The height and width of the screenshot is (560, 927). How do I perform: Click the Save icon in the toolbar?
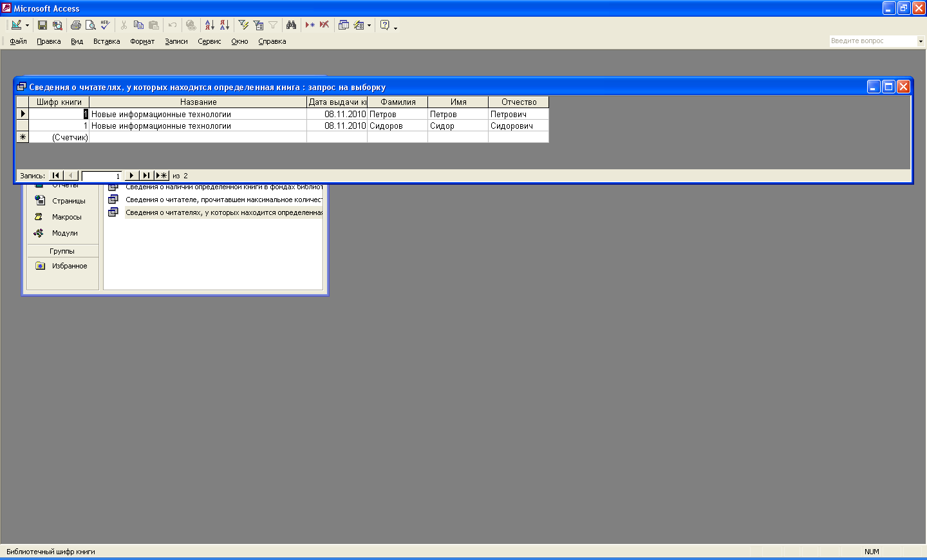coord(42,25)
